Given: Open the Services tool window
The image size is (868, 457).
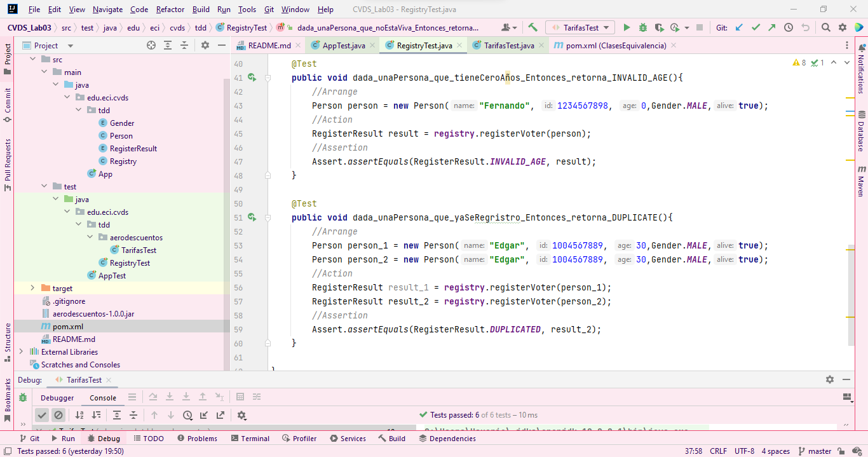Looking at the screenshot, I should click(x=348, y=439).
